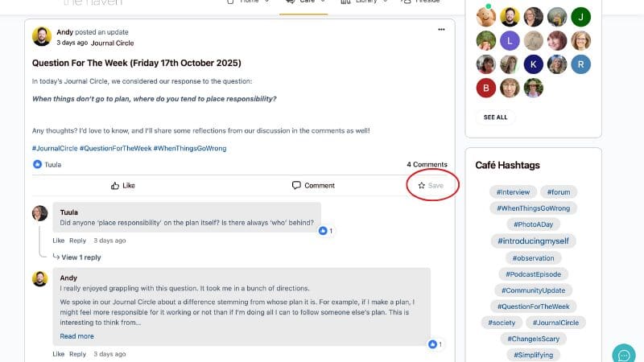Open member avatar with letter K

point(533,64)
